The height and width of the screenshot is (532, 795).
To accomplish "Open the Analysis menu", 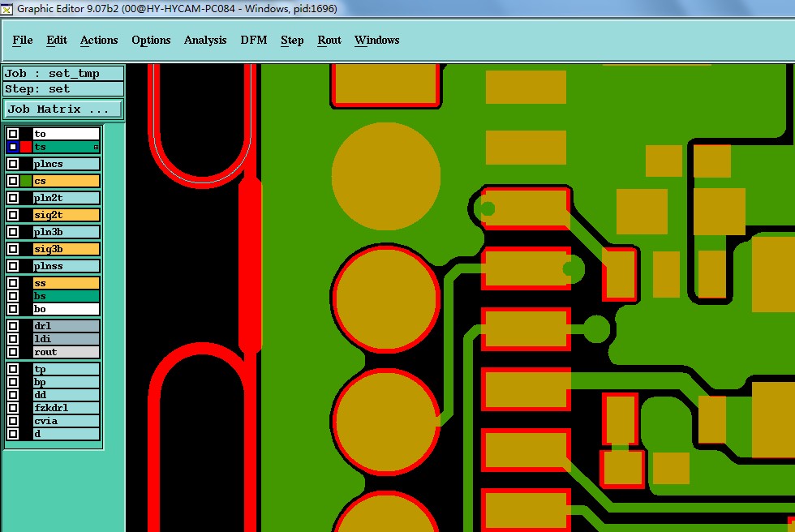I will [204, 40].
